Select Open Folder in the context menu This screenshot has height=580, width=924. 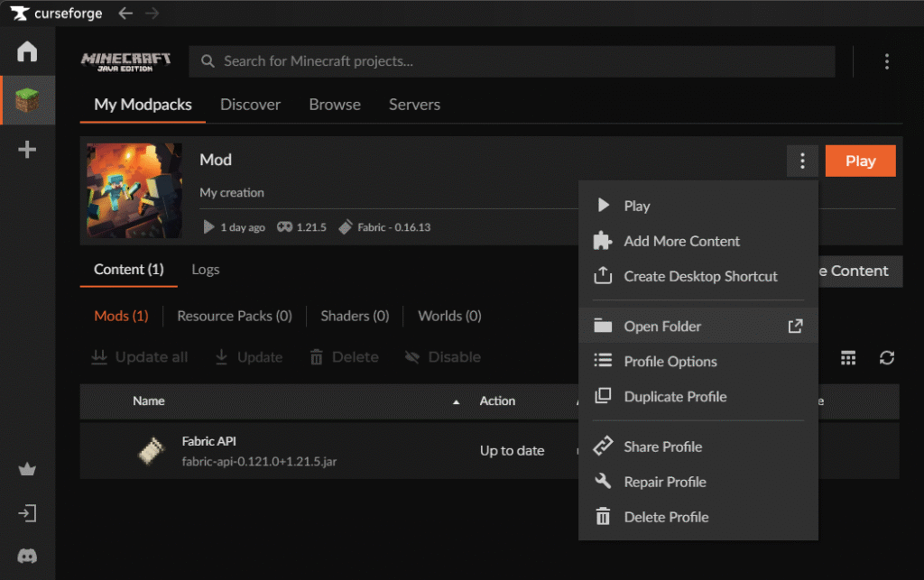[698, 326]
